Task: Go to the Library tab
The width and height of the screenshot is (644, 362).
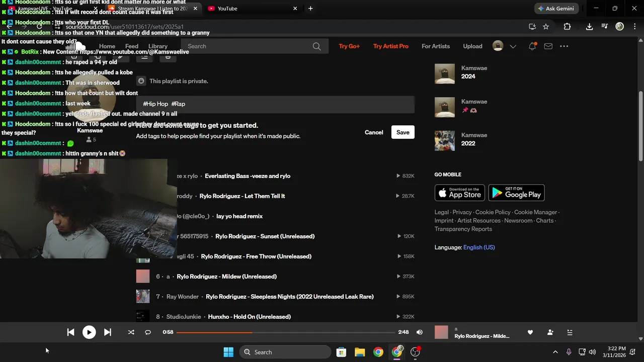Action: [158, 46]
